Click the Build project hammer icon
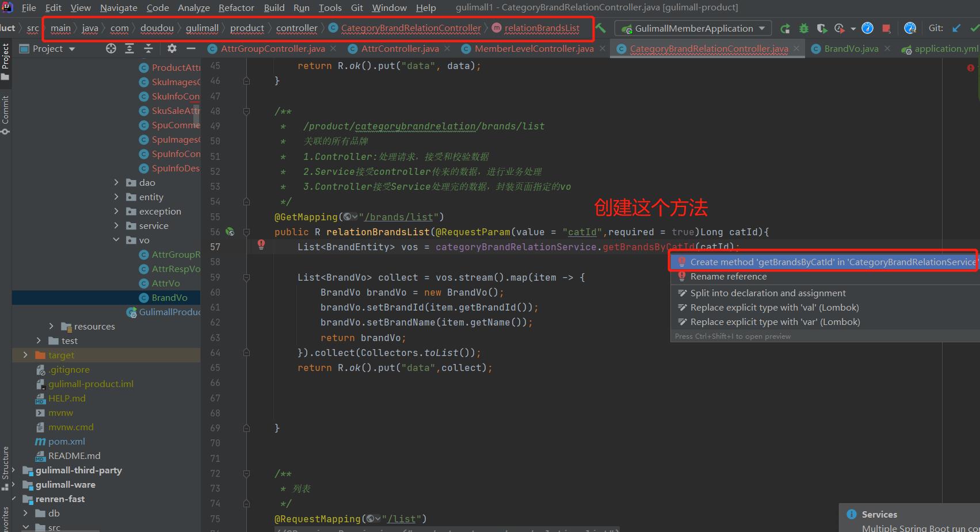This screenshot has width=980, height=532. tap(601, 28)
